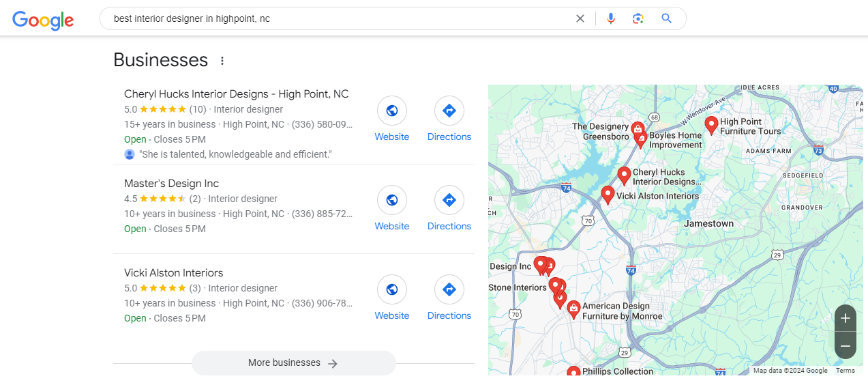Click Website label under Vicki Alston Interiors
This screenshot has width=868, height=385.
point(392,315)
